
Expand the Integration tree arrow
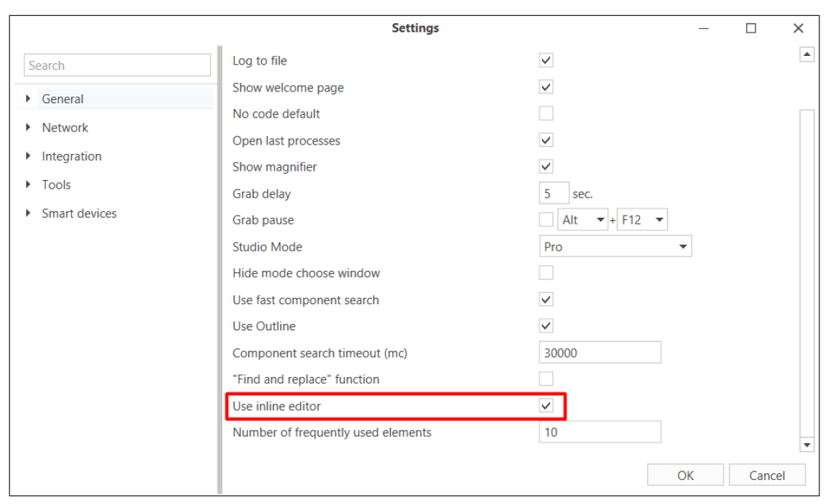(28, 155)
